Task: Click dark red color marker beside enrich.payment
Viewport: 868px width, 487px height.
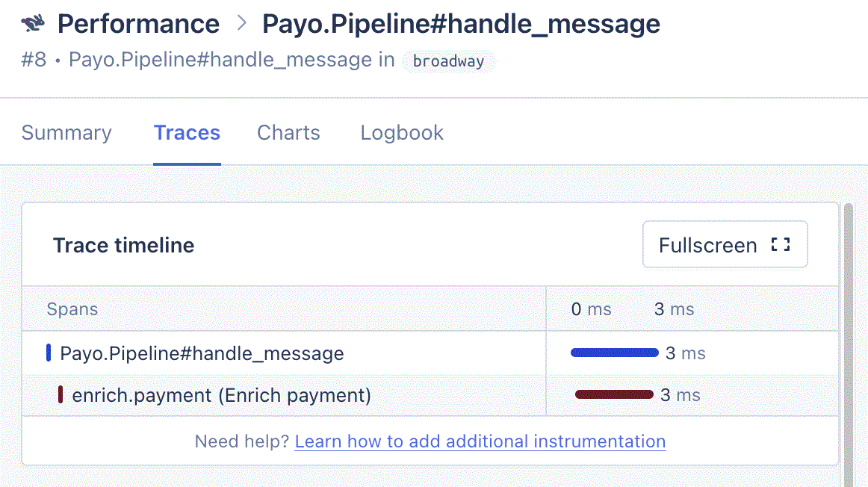Action: (x=61, y=394)
